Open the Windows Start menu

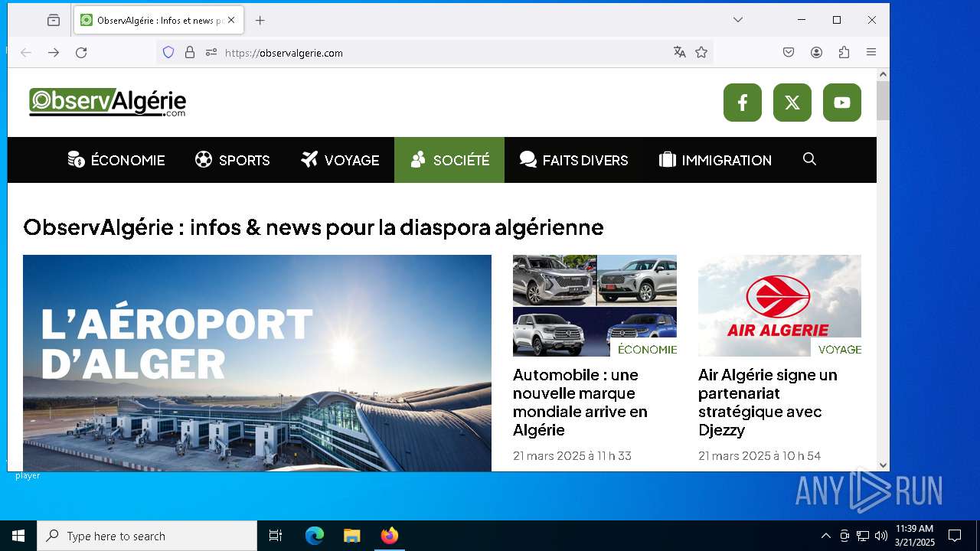(18, 536)
